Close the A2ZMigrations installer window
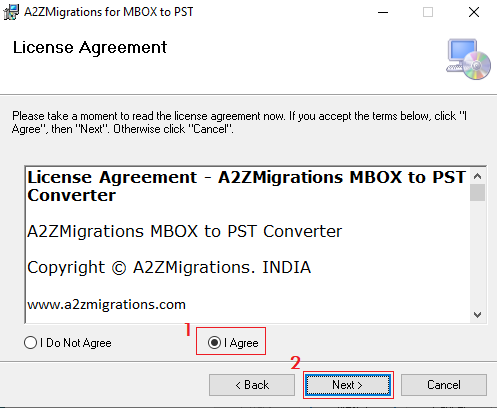Screen dimensions: 497x408 click(474, 12)
